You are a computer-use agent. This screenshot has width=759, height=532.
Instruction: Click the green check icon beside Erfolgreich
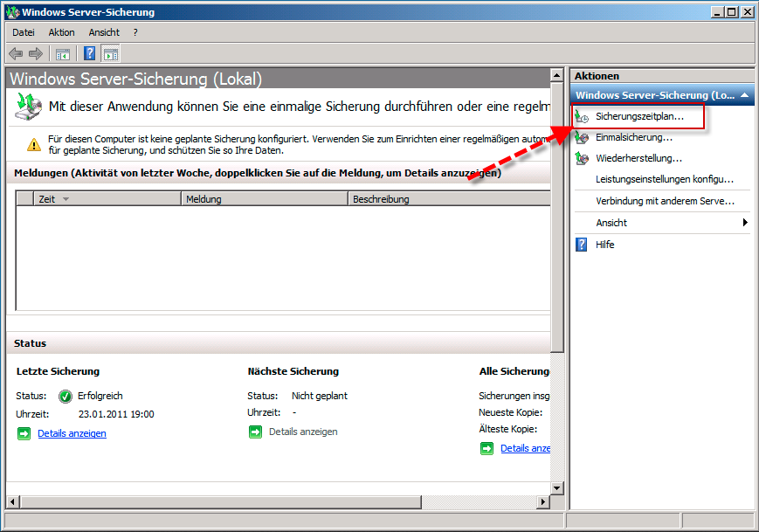point(66,397)
